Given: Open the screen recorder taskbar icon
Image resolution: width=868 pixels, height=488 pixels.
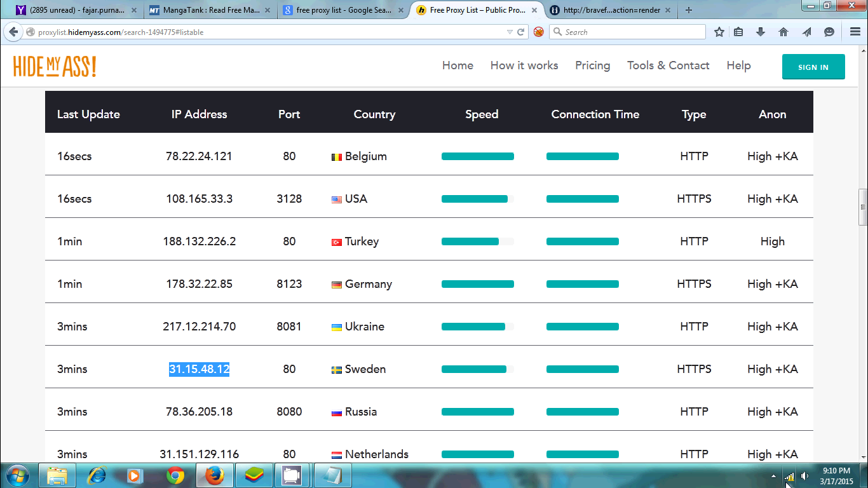Looking at the screenshot, I should pos(292,475).
